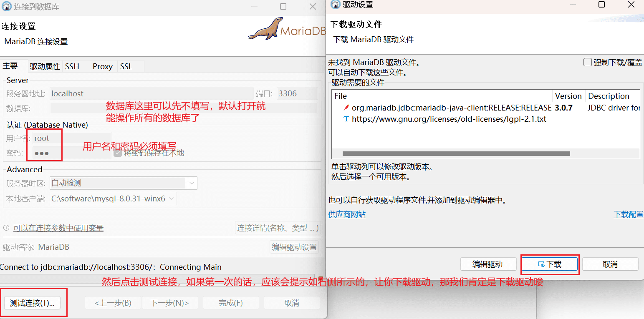644x319 pixels.
Task: Click the horizontal scrollbar of driver files table
Action: coord(456,153)
